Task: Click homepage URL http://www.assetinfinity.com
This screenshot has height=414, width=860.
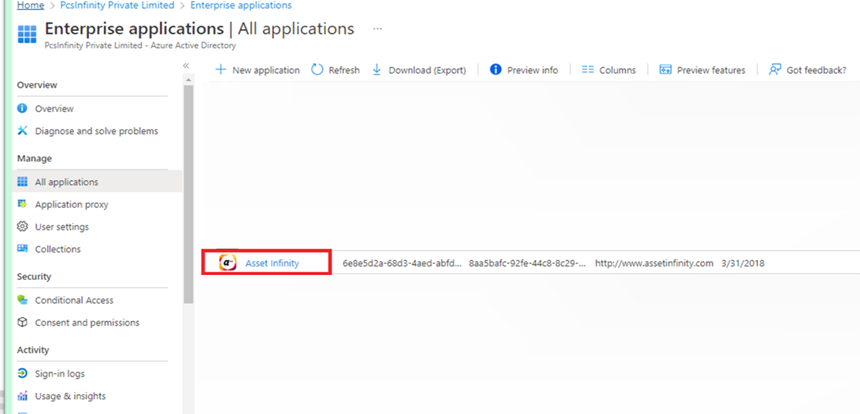Action: [654, 263]
